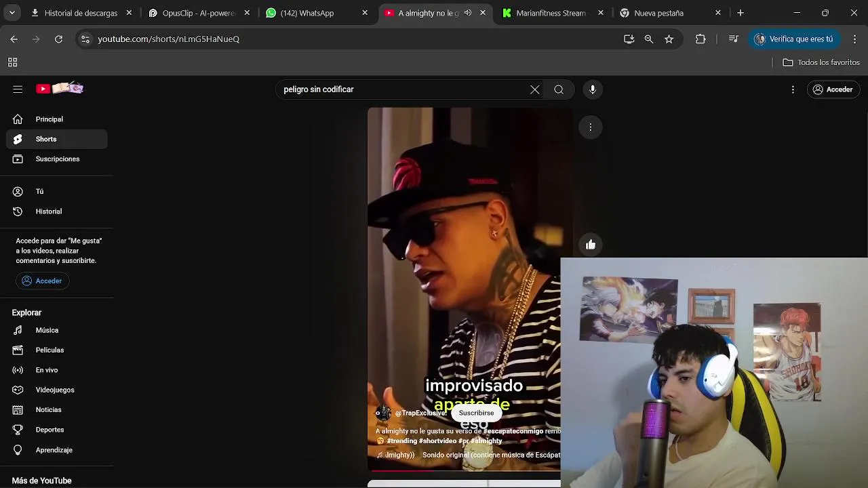Viewport: 868px width, 488px height.
Task: Open En vivo in Explorar list
Action: [x=57, y=370]
